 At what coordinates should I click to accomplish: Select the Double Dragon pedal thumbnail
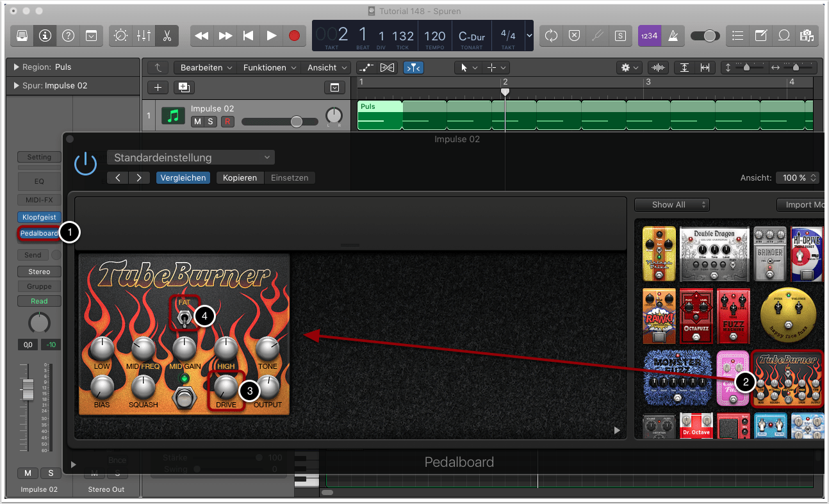tap(715, 254)
